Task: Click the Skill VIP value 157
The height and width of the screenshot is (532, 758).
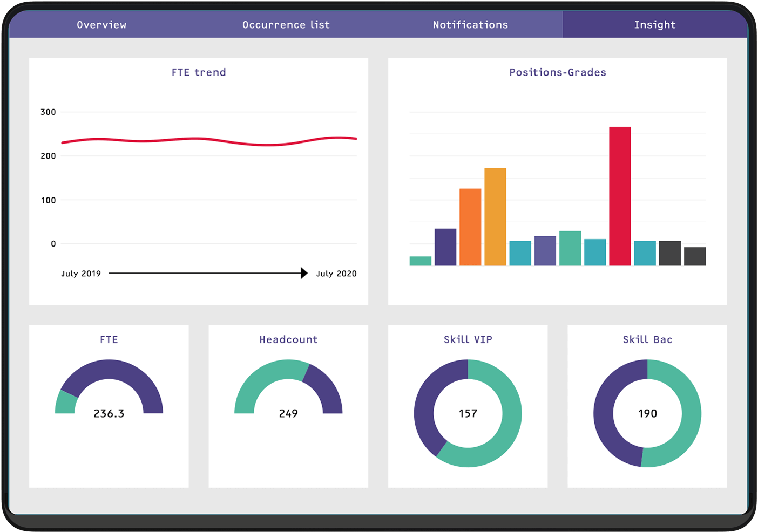Action: click(x=468, y=414)
